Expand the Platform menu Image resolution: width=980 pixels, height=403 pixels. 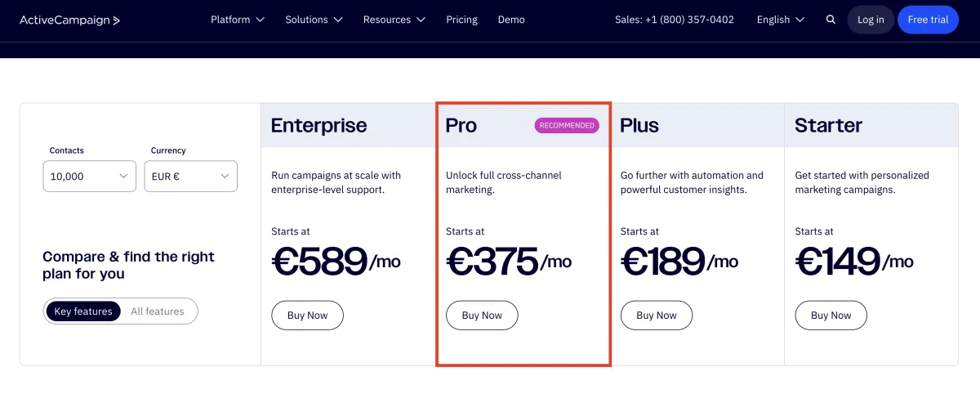pyautogui.click(x=238, y=20)
